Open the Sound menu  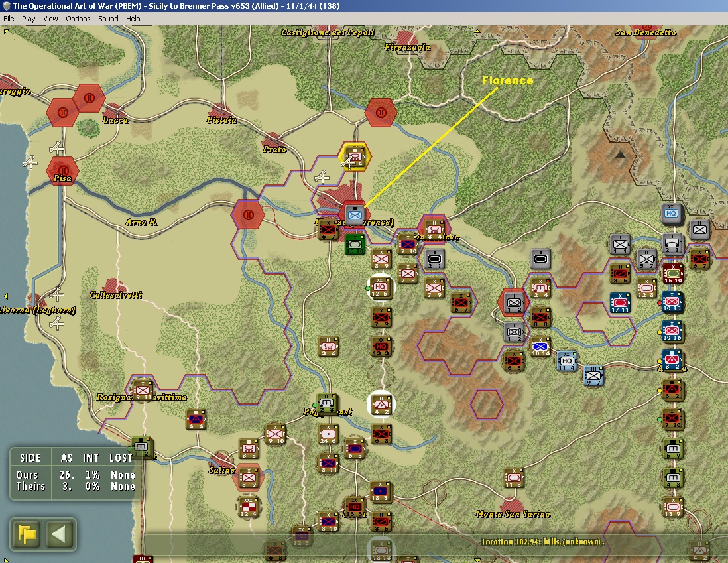tap(108, 19)
